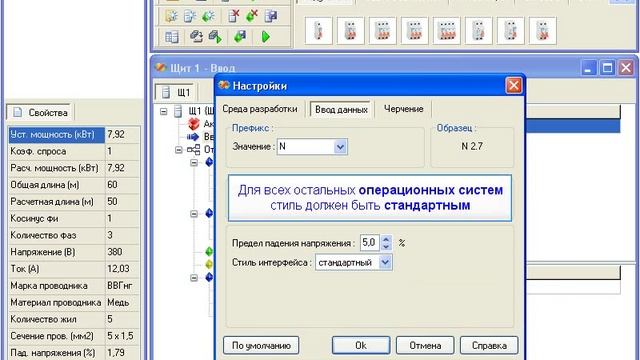The image size is (640, 360).
Task: Maximize the Щит 1 - Ввод window
Action: point(607,67)
